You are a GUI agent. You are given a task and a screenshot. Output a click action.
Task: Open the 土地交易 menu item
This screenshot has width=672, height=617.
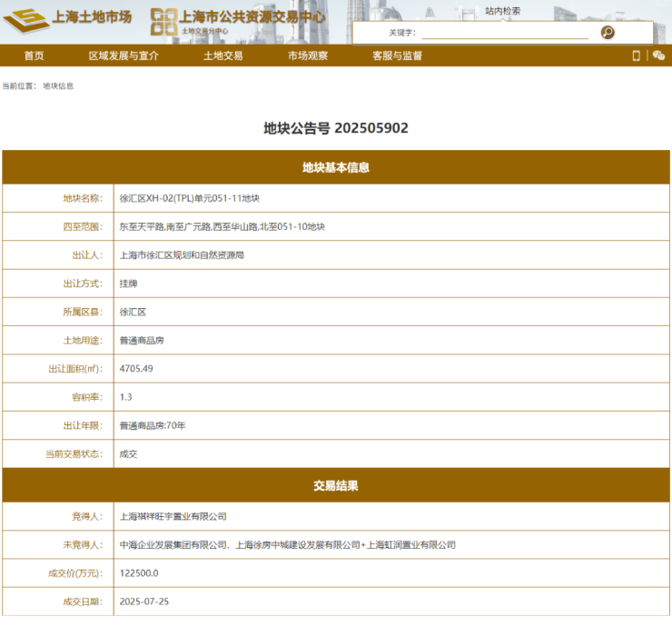[222, 55]
